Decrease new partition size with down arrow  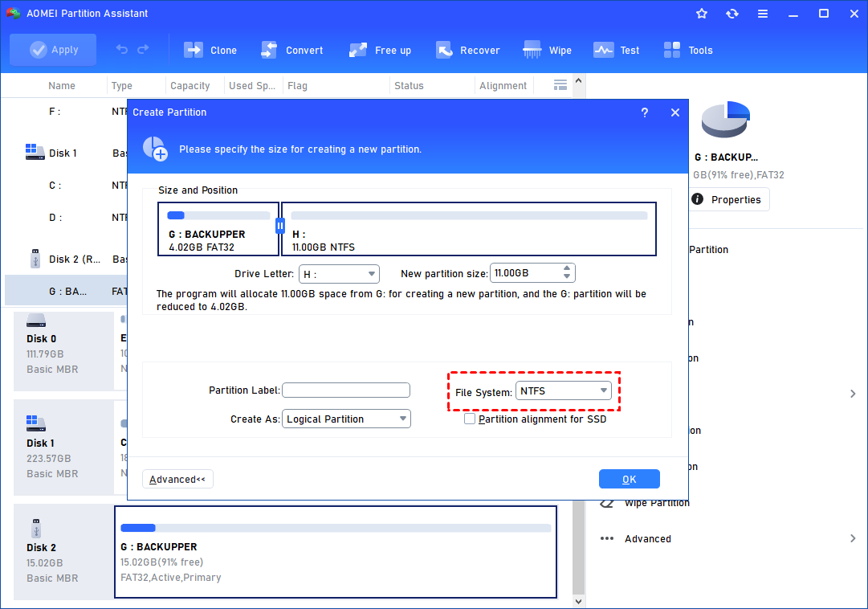pyautogui.click(x=567, y=276)
